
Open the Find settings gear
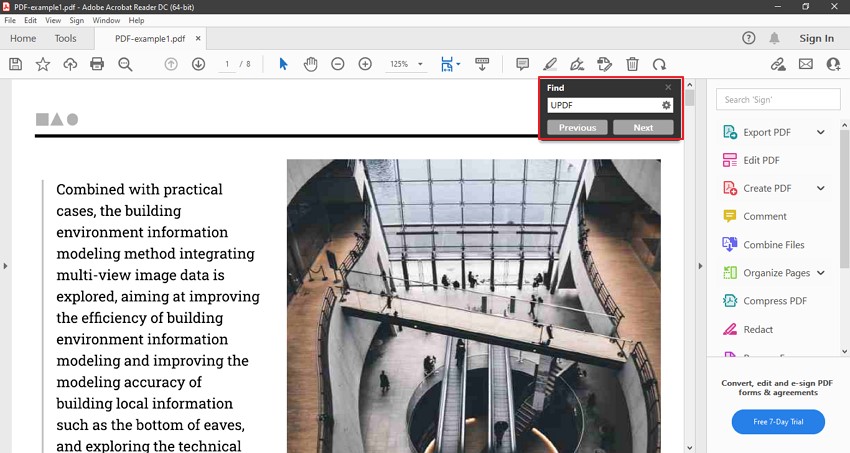click(x=667, y=105)
